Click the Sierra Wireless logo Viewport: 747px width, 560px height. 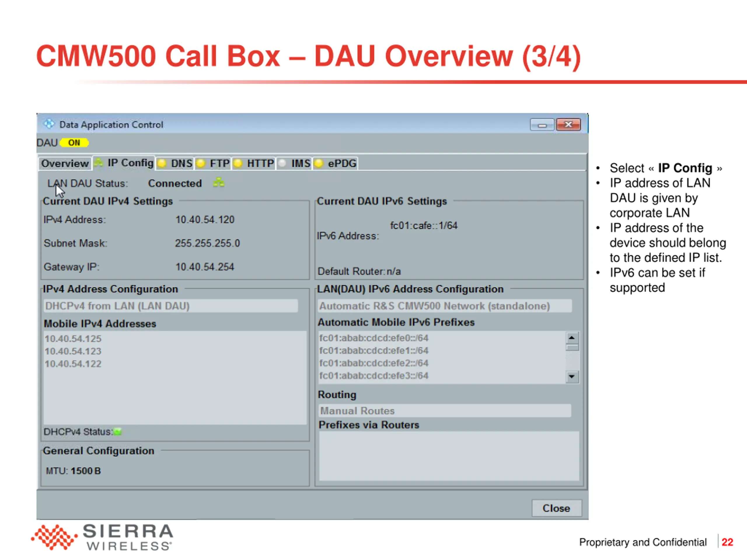coord(102,537)
